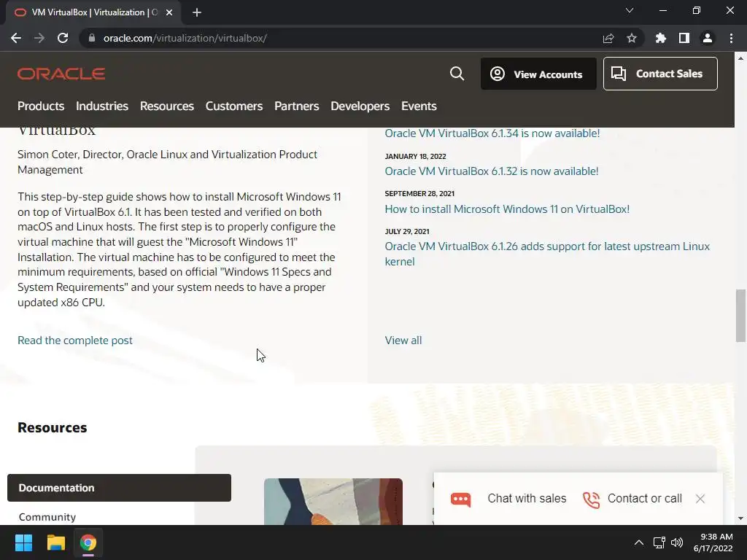747x560 pixels.
Task: Toggle the Chrome side panel icon
Action: coord(684,38)
